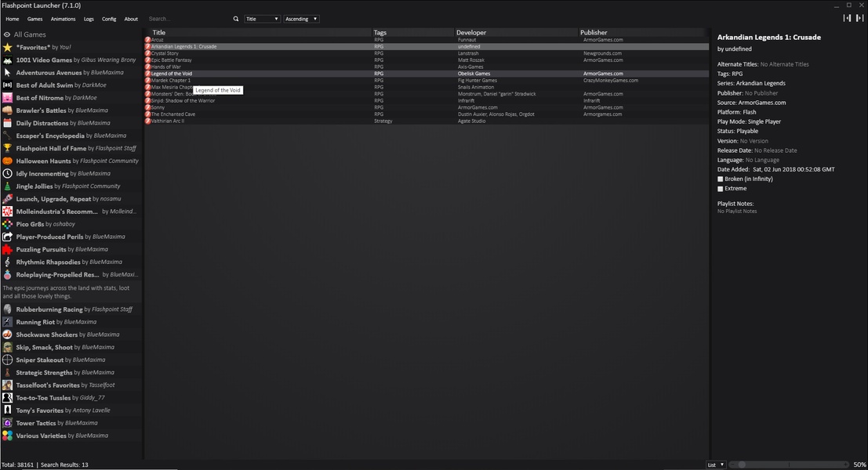Click the Best of Nitrome icon
The width and height of the screenshot is (868, 470).
pyautogui.click(x=7, y=98)
